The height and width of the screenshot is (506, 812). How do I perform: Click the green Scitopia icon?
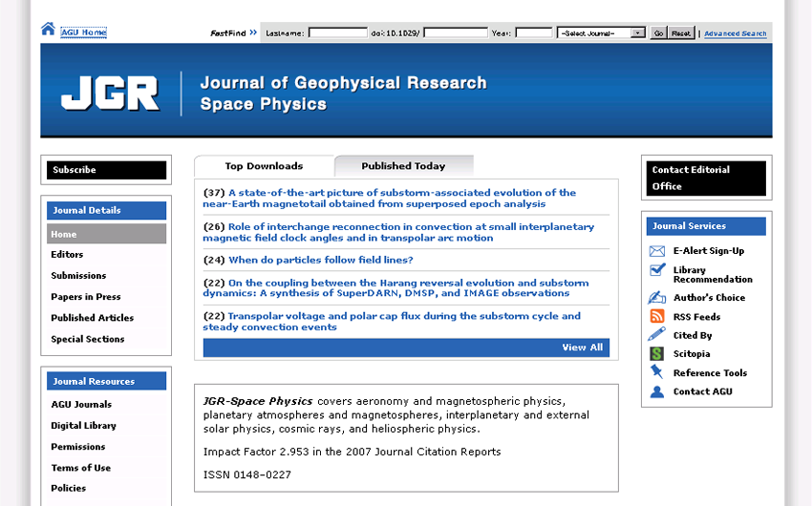[656, 354]
